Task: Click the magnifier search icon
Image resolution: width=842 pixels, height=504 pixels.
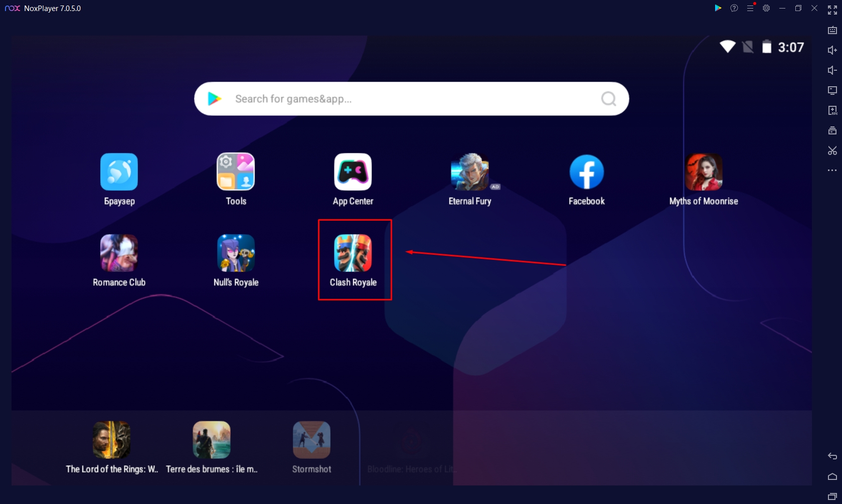Action: [608, 99]
